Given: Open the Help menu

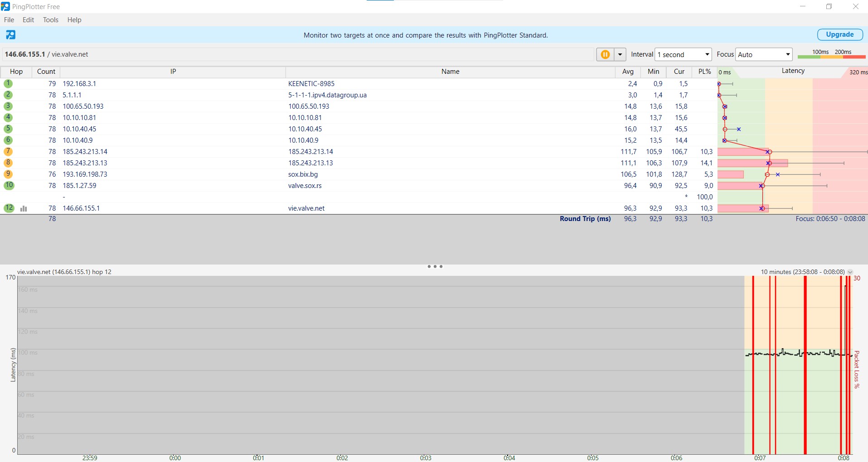Looking at the screenshot, I should [x=74, y=20].
